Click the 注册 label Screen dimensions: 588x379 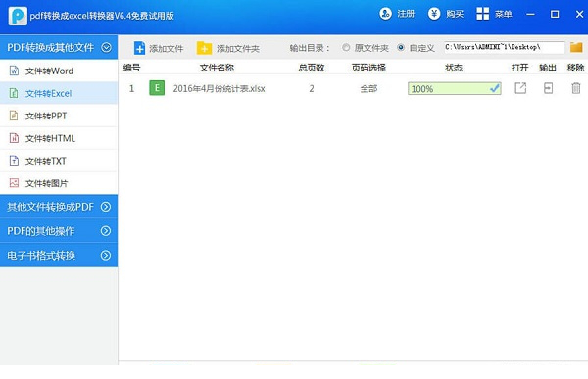pos(406,14)
